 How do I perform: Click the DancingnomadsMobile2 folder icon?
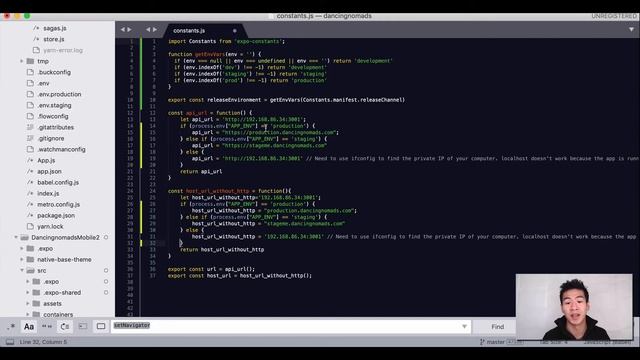coord(24,238)
